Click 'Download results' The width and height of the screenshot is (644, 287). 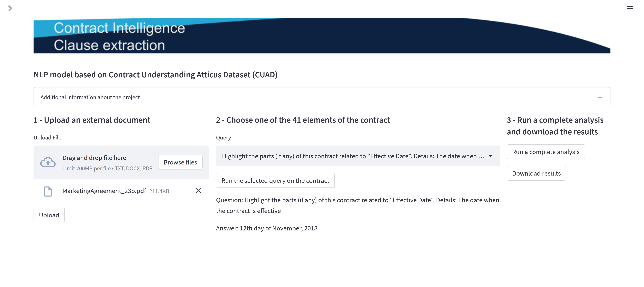536,173
